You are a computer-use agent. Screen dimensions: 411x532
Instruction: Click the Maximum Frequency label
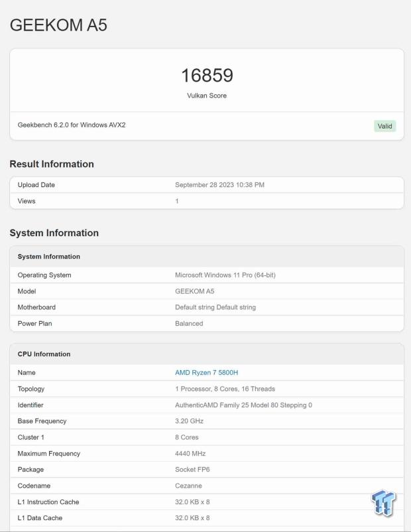click(x=49, y=454)
